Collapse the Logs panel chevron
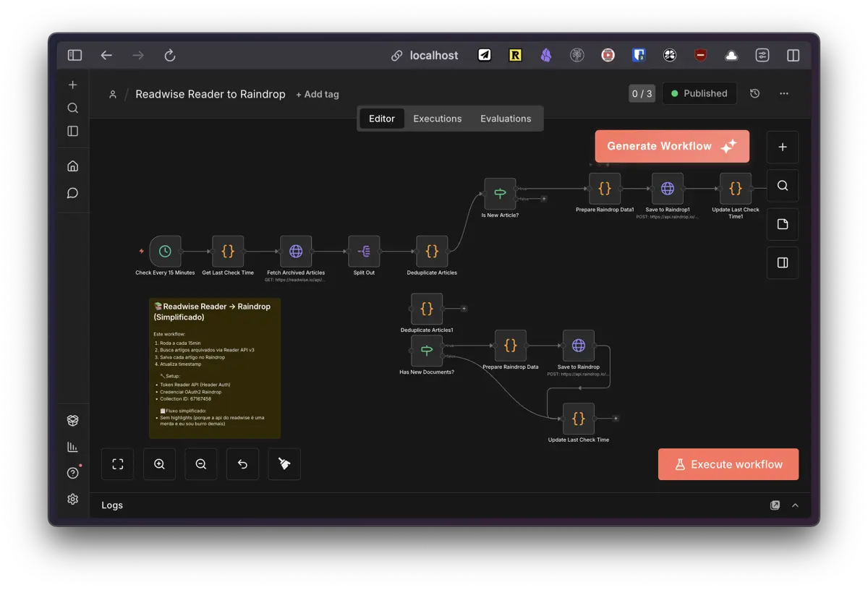Image resolution: width=868 pixels, height=590 pixels. pos(796,505)
